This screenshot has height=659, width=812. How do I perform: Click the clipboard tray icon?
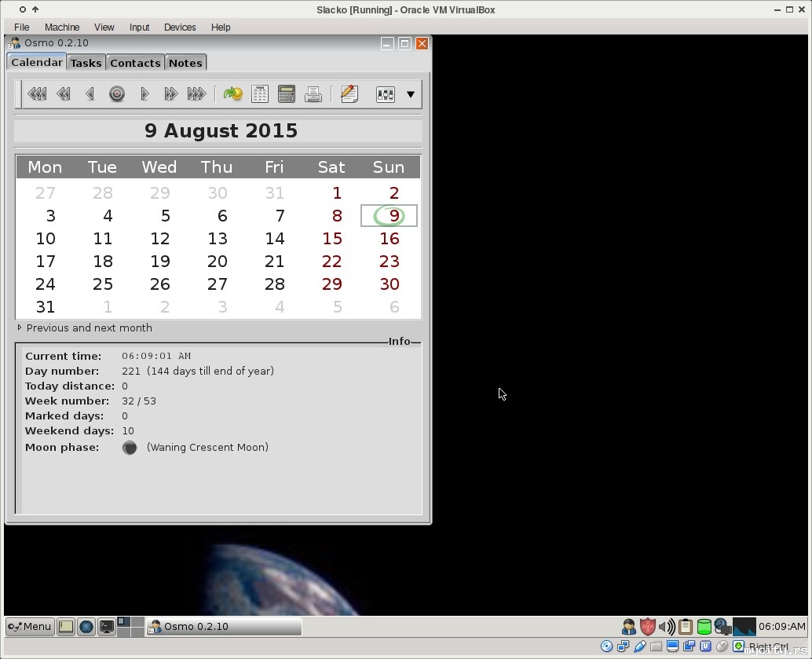pyautogui.click(x=685, y=627)
